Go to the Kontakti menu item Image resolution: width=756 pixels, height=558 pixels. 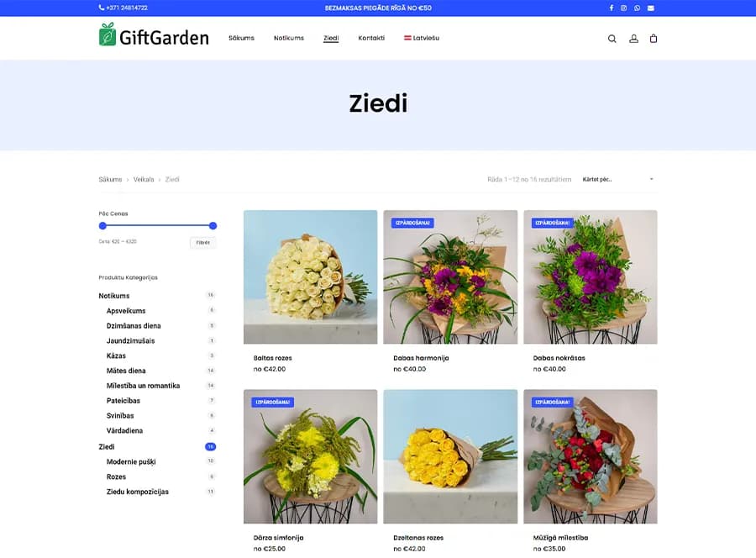[371, 38]
